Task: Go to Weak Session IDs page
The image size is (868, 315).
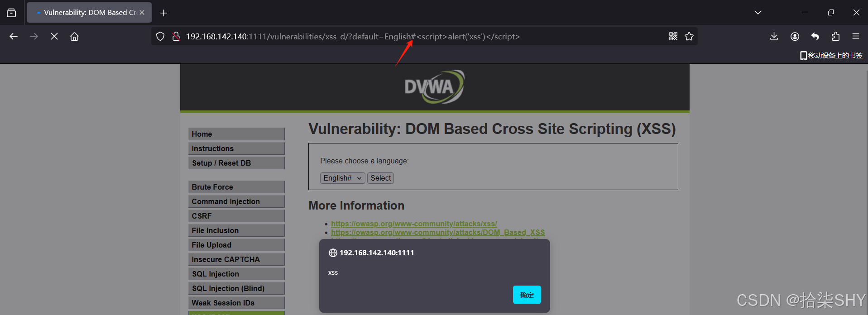Action: pos(236,303)
